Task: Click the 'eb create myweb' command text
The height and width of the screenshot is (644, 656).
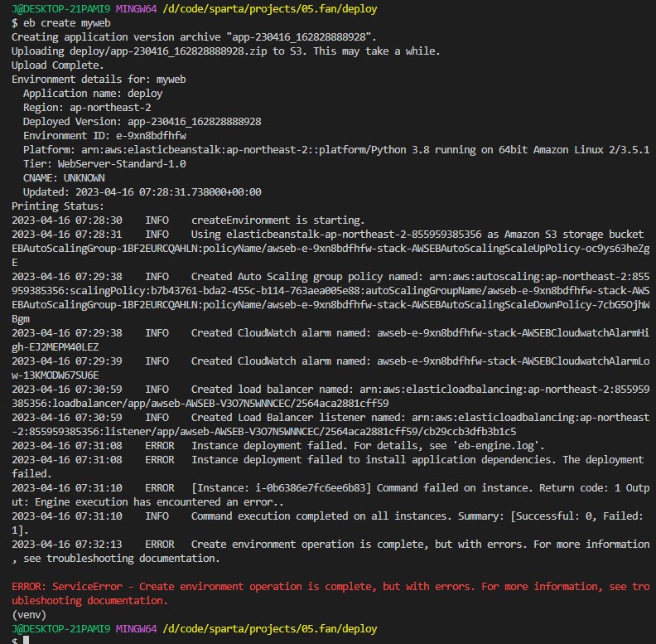Action: tap(66, 23)
